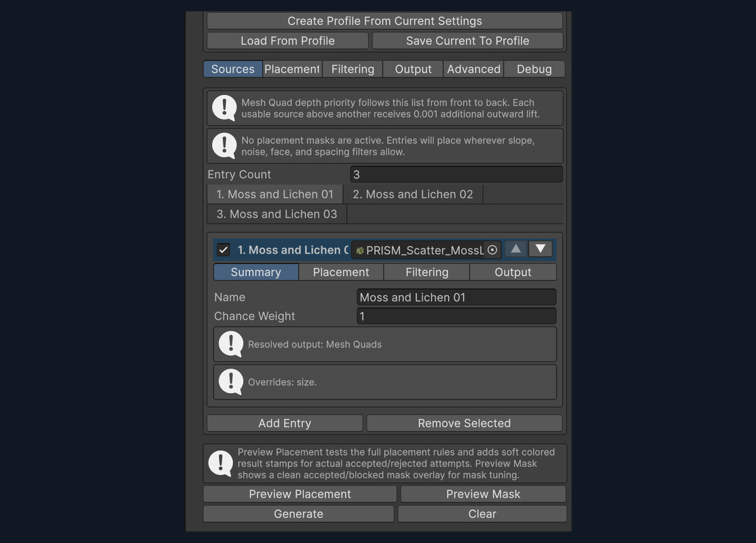Click the Preview Placement button

click(x=300, y=494)
